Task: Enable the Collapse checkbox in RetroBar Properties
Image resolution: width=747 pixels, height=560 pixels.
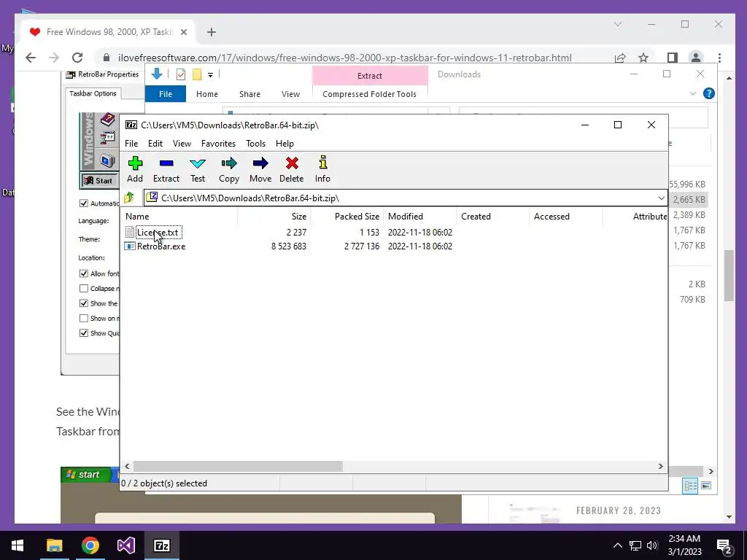Action: click(x=83, y=288)
